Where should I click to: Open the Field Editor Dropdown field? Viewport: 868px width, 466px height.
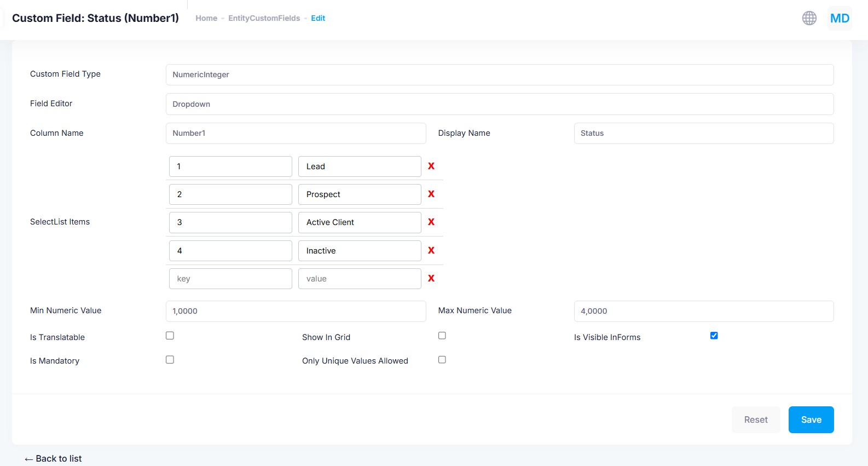(x=500, y=104)
